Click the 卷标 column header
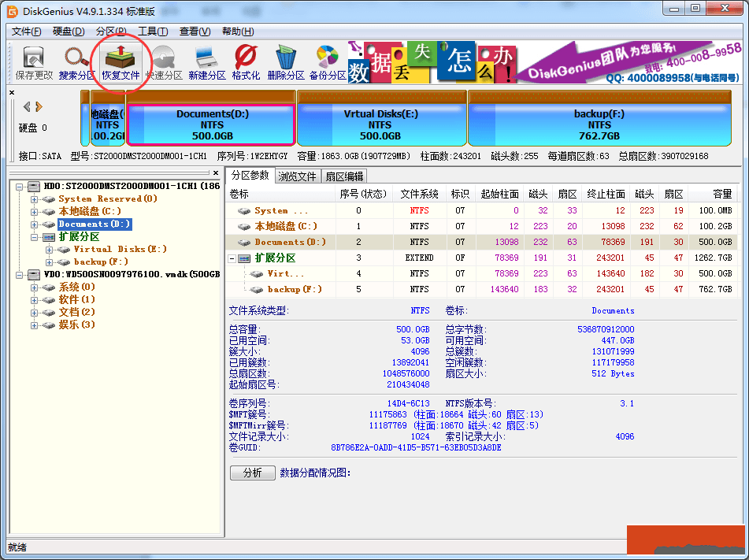 [281, 194]
